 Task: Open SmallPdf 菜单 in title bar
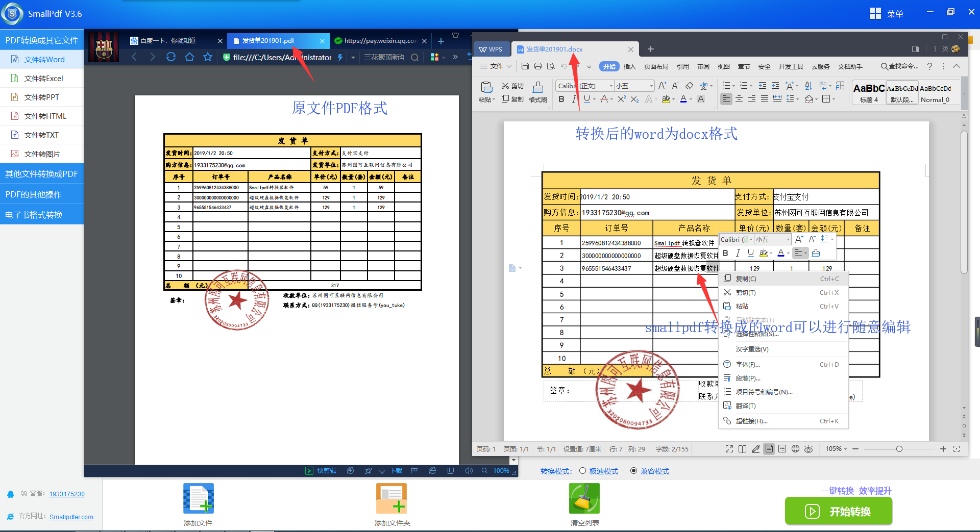click(x=887, y=14)
